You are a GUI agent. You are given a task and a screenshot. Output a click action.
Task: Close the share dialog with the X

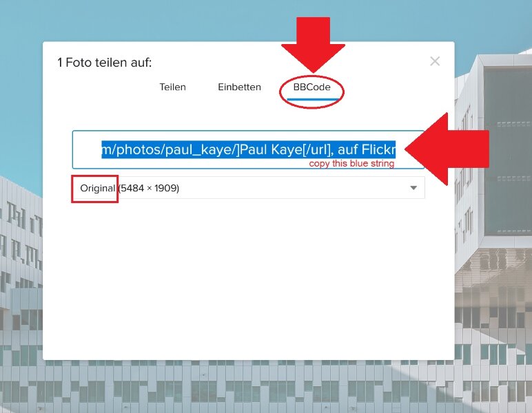pos(435,61)
